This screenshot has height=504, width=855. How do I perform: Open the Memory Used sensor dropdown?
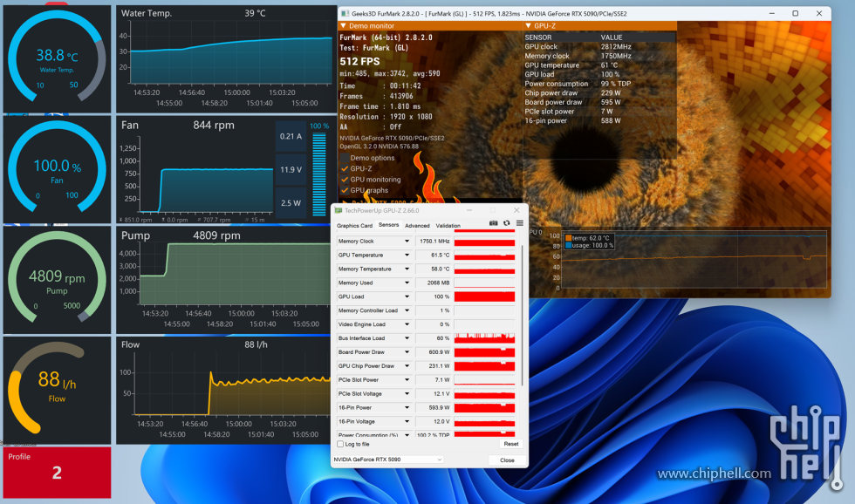click(x=407, y=283)
